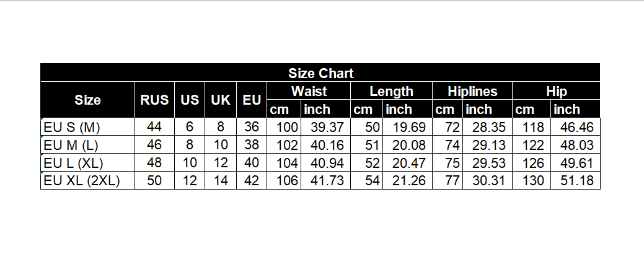
Task: Select length inch value 20.08
Action: click(x=407, y=146)
